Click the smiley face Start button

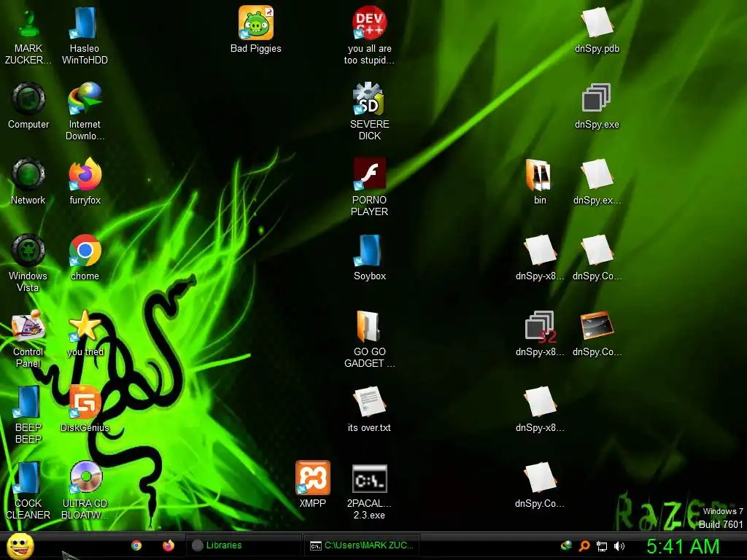(20, 546)
